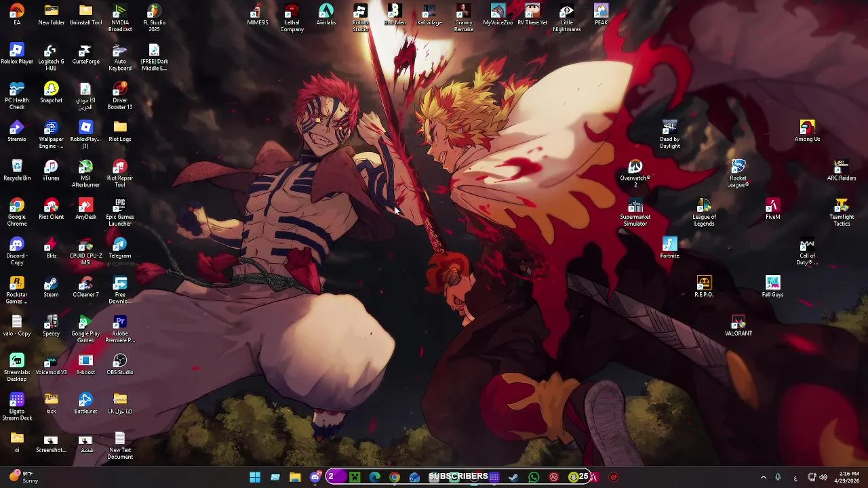The width and height of the screenshot is (868, 488).
Task: Open the Steam desktop shortcut
Action: [x=51, y=287]
